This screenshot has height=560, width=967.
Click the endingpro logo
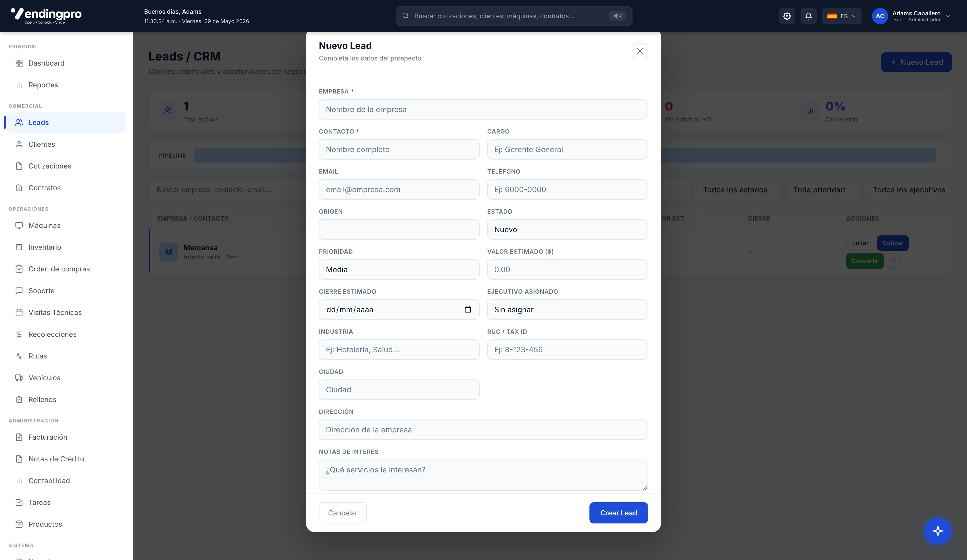(x=46, y=16)
